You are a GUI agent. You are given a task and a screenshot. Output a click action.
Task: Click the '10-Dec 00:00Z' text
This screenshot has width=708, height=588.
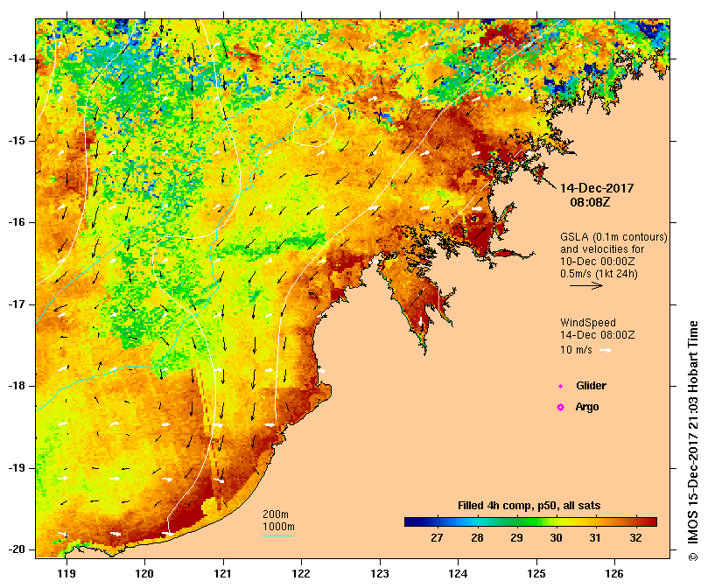click(598, 262)
